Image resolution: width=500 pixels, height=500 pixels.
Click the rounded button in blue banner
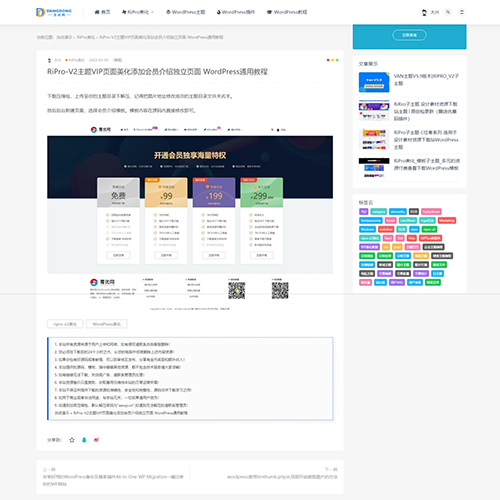tap(409, 35)
